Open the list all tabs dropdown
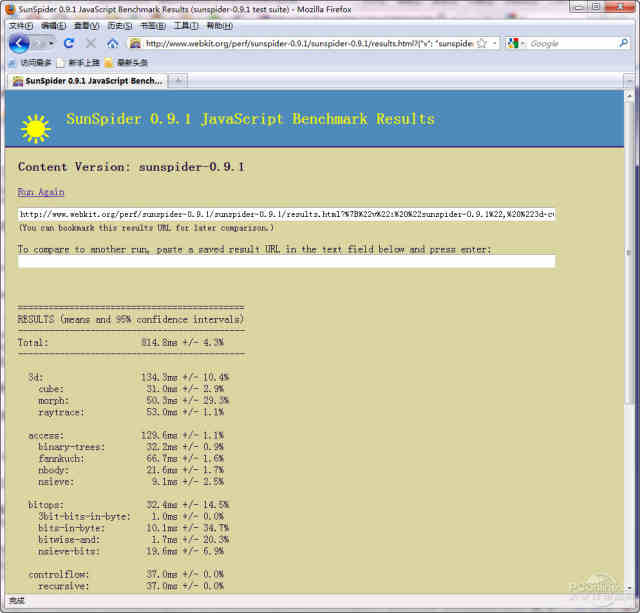This screenshot has height=613, width=640. tap(629, 81)
